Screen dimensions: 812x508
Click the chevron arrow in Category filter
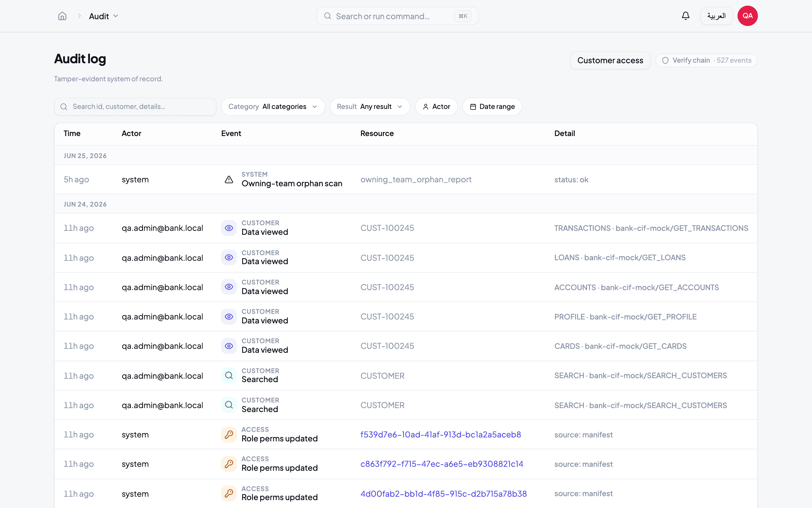coord(314,107)
